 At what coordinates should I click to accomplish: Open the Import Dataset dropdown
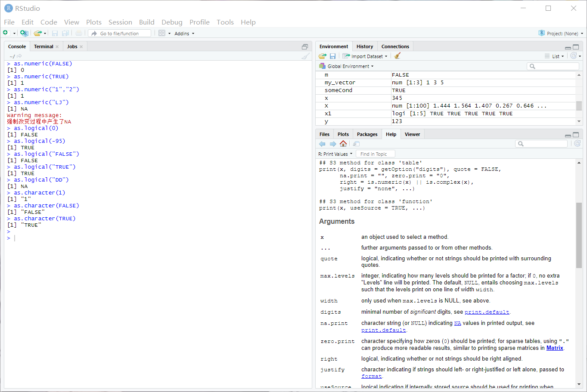365,56
